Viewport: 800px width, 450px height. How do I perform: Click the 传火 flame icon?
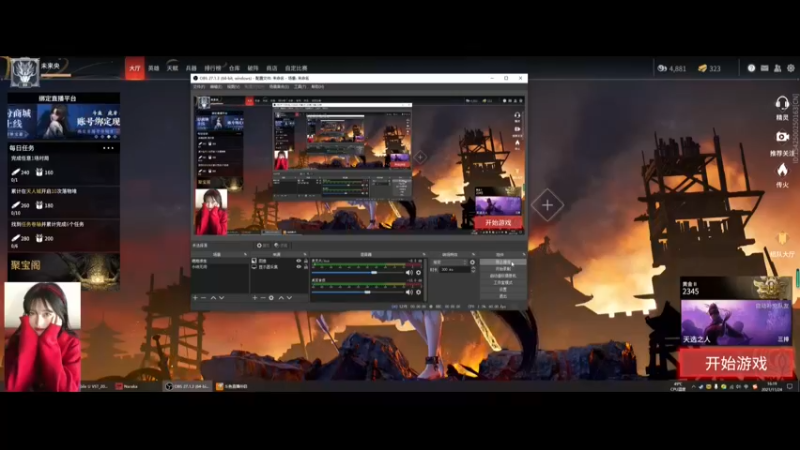tap(782, 170)
